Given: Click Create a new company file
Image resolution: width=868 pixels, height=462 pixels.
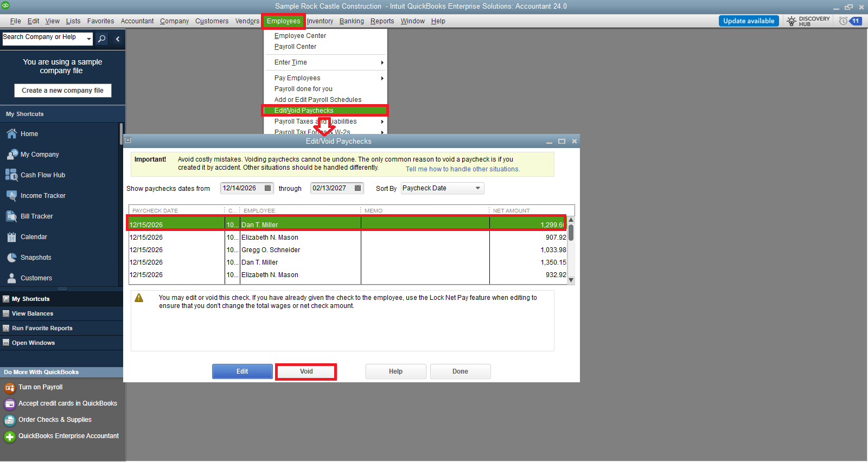Looking at the screenshot, I should point(62,91).
